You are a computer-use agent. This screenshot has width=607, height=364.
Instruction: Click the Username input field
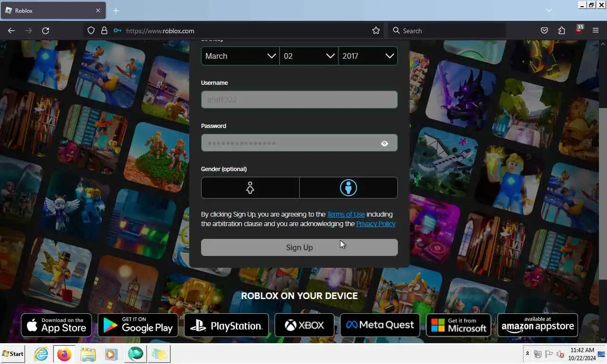point(299,100)
